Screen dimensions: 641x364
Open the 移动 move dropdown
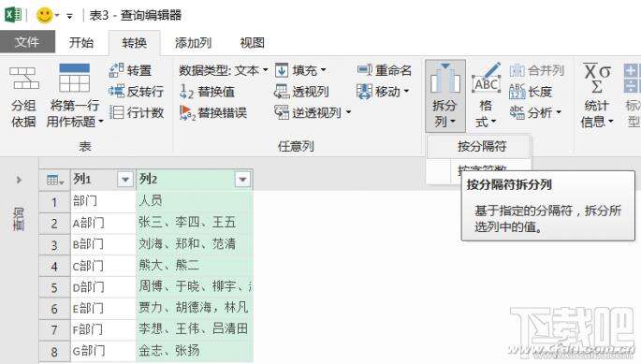pyautogui.click(x=383, y=91)
